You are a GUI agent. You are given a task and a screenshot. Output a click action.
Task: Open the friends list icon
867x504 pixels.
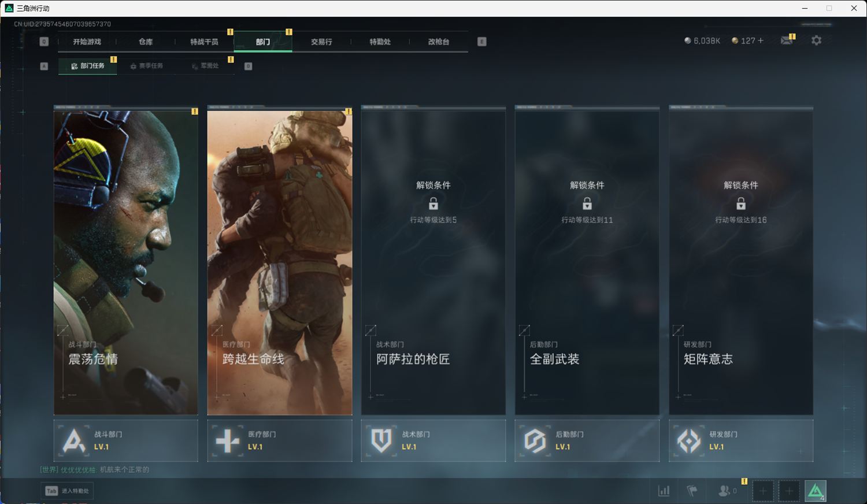724,491
